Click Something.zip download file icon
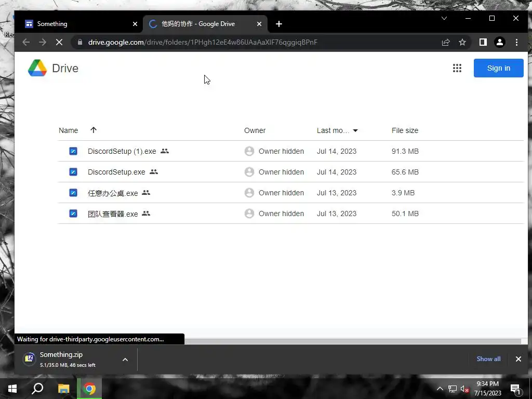532x399 pixels. (30, 358)
